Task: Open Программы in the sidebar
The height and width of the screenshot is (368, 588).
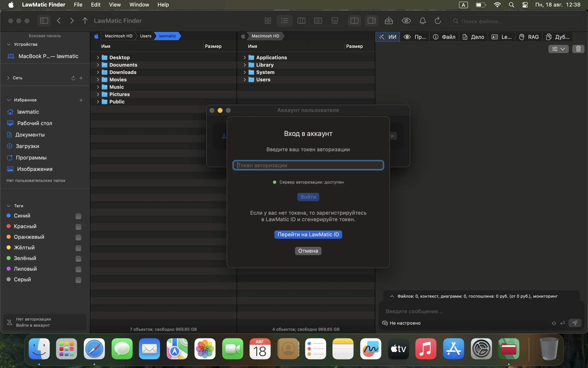Action: coord(27,157)
